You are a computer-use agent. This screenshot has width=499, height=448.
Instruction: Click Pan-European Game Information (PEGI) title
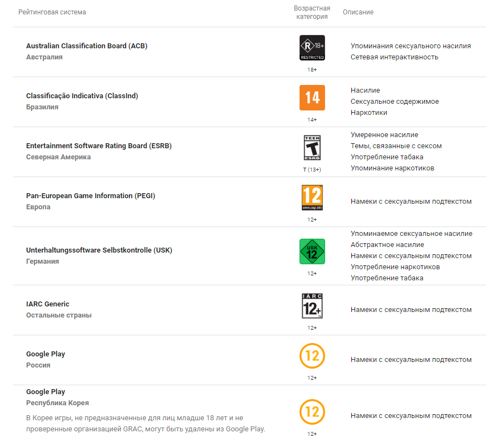91,195
